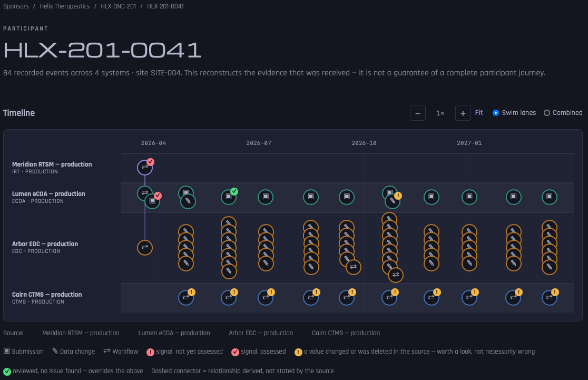The height and width of the screenshot is (380, 588).
Task: Select the Swim lanes view option
Action: [514, 113]
